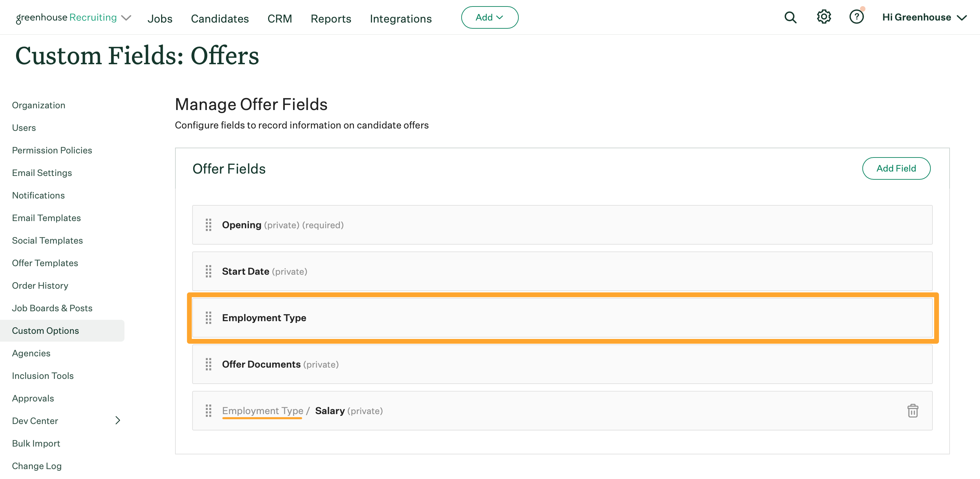
Task: Go to the Reports menu
Action: [331, 19]
